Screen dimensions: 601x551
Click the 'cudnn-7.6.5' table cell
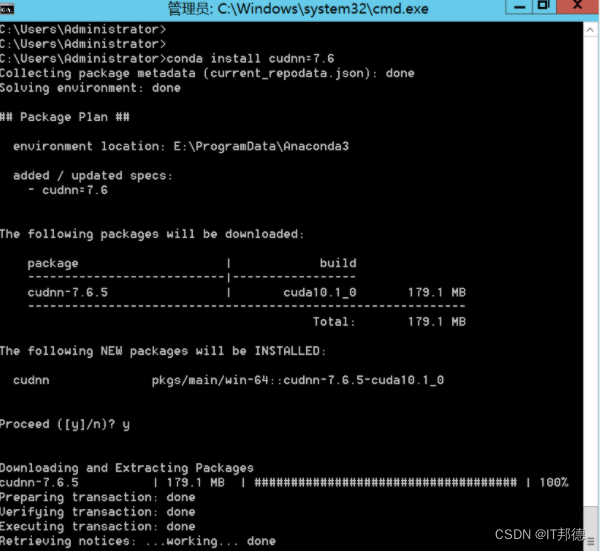pos(68,293)
